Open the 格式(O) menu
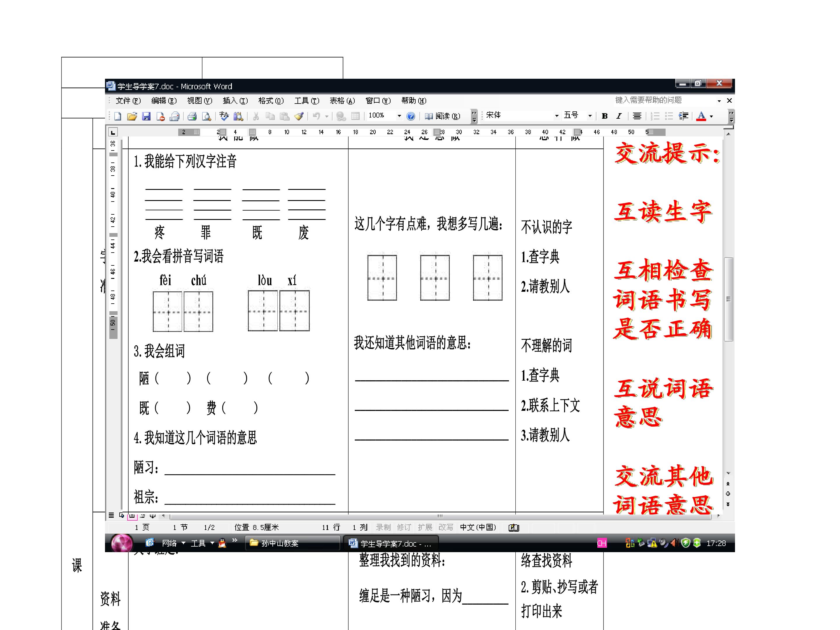This screenshot has height=630, width=840. 271,101
